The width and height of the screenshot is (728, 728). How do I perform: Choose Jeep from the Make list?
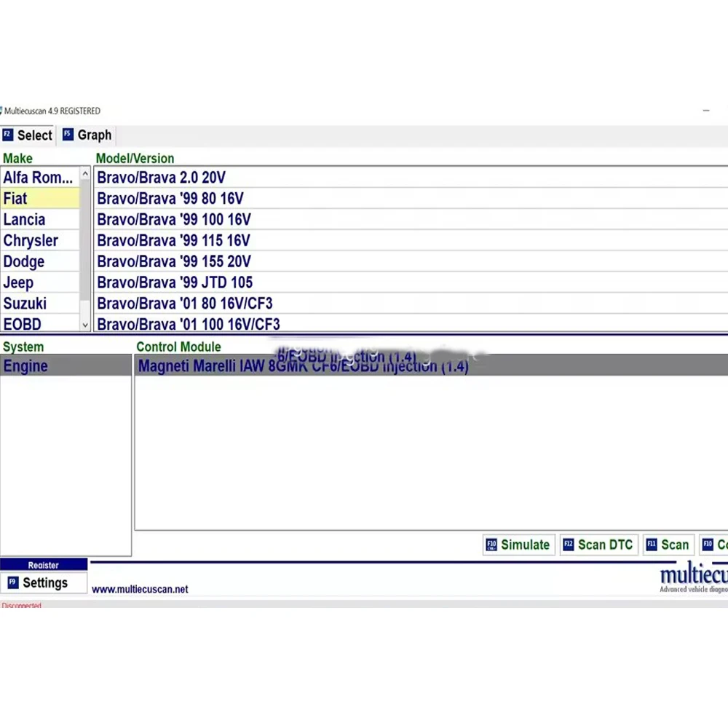(x=40, y=282)
